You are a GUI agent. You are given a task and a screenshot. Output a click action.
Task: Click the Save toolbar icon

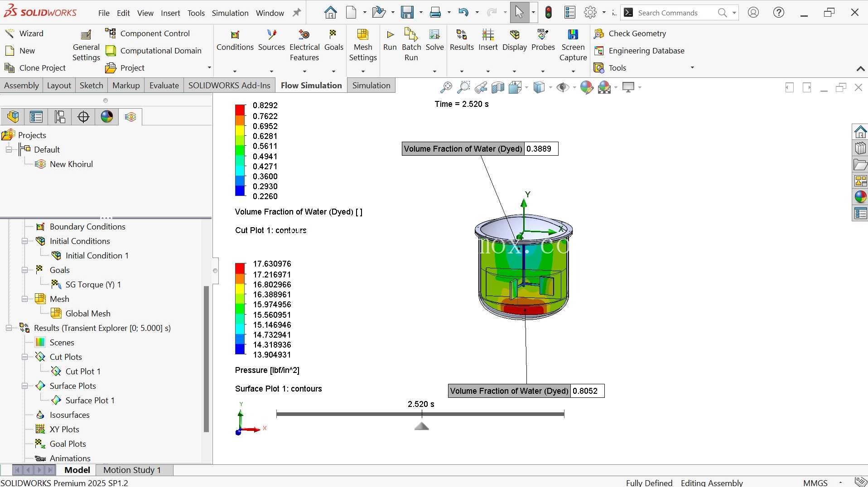coord(407,13)
